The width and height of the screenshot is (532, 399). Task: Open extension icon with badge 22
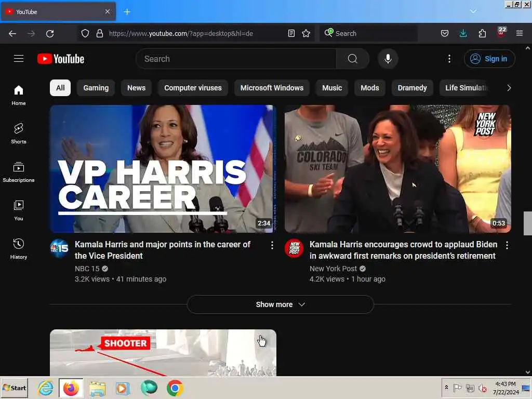(501, 32)
